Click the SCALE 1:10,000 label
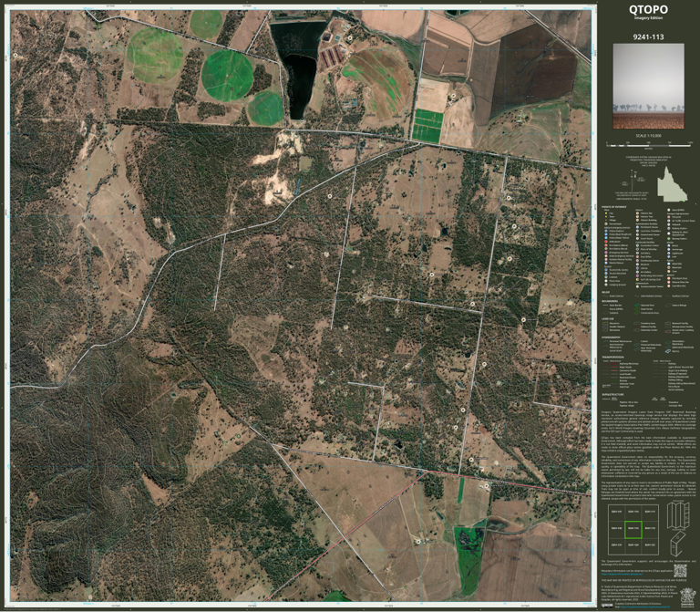 coord(649,136)
